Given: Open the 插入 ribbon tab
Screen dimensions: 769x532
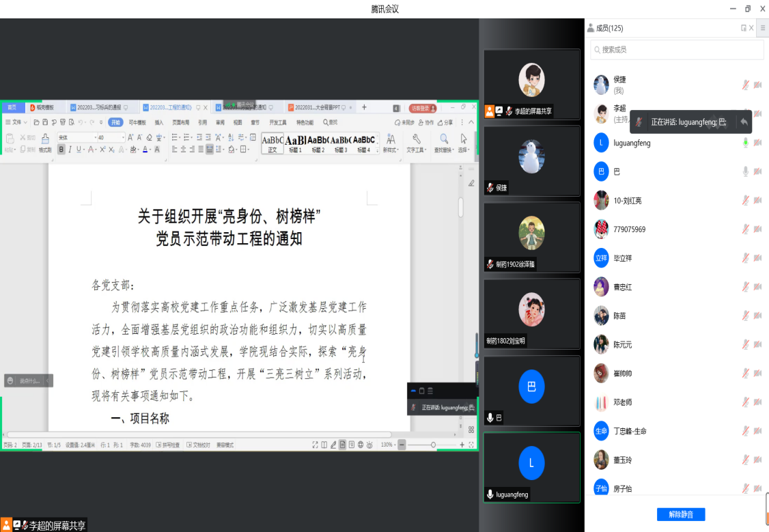Looking at the screenshot, I should (159, 123).
